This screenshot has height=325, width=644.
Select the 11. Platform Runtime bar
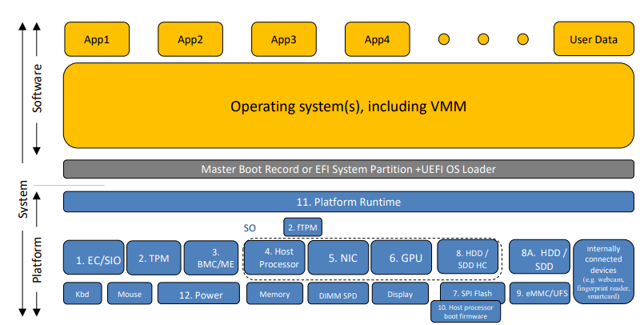[348, 202]
